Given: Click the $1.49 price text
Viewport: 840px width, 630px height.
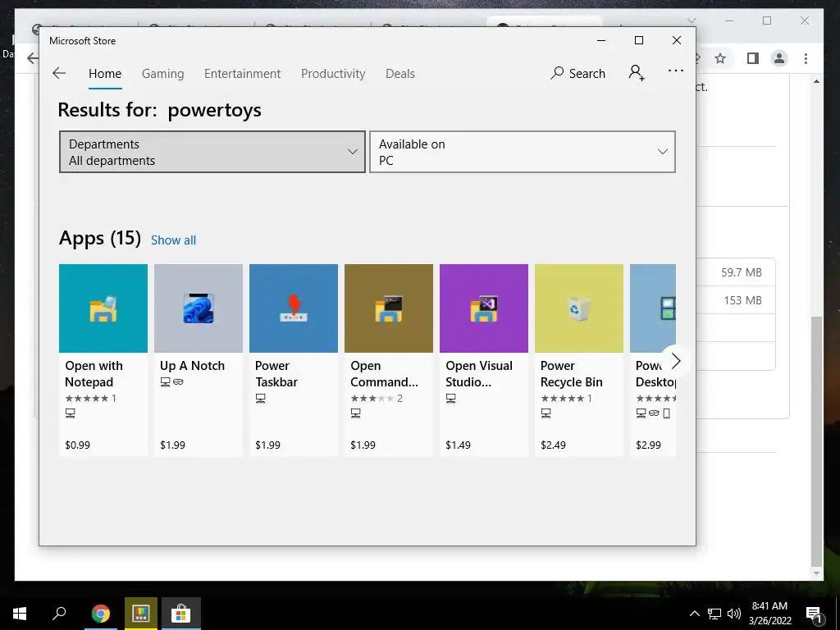Looking at the screenshot, I should click(458, 445).
